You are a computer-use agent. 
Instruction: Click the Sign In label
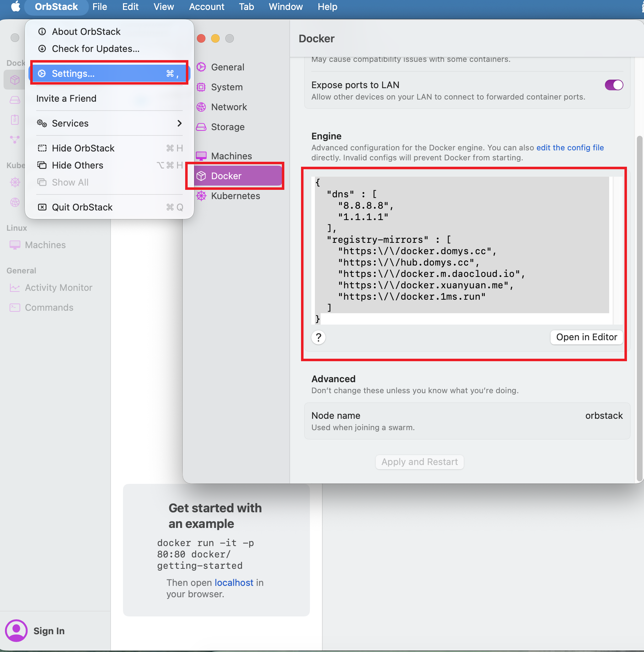(x=49, y=631)
